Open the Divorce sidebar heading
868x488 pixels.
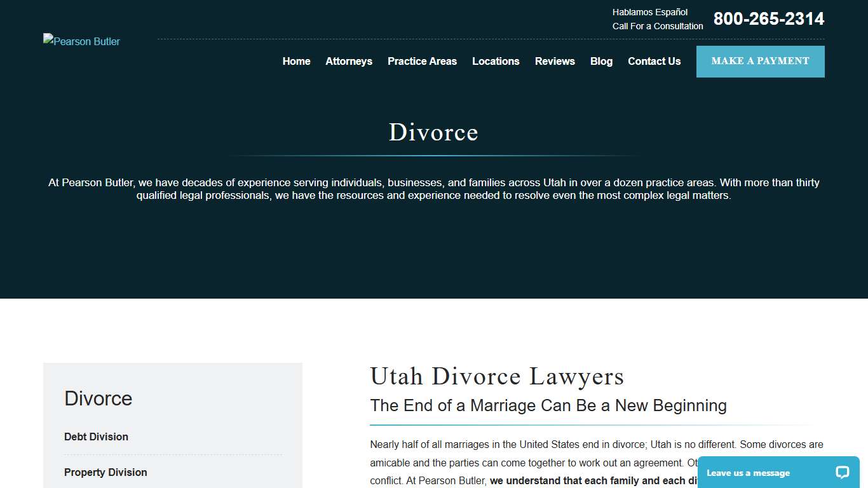tap(98, 398)
